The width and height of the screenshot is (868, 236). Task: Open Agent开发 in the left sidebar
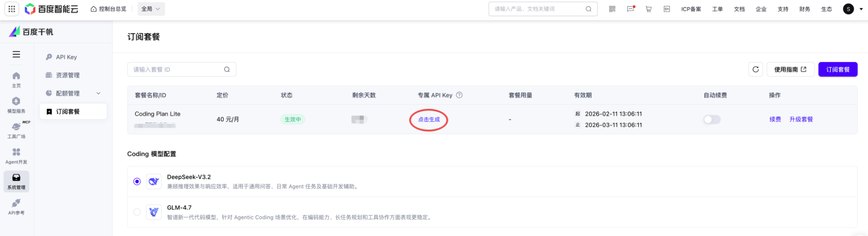click(16, 155)
